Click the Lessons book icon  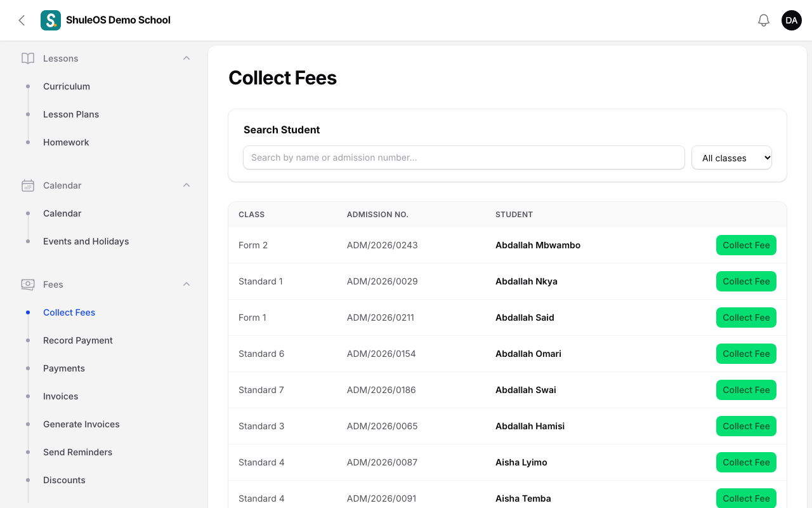(28, 58)
